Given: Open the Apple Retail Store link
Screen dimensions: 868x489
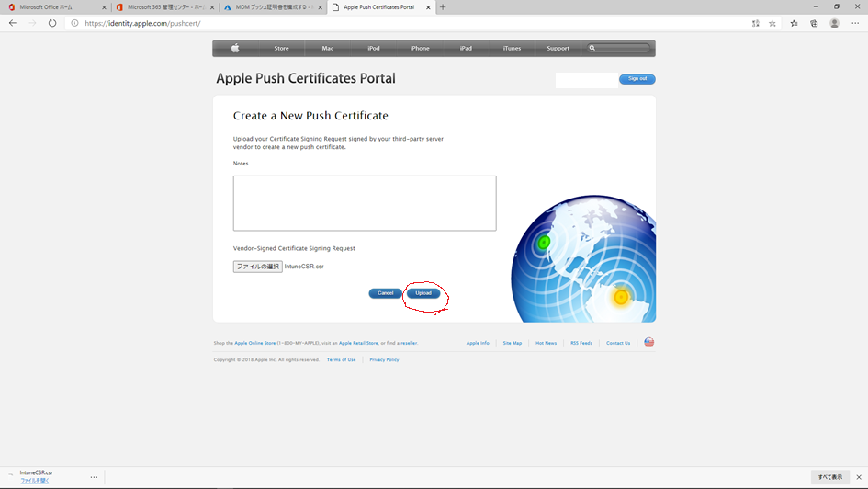Looking at the screenshot, I should (x=358, y=343).
